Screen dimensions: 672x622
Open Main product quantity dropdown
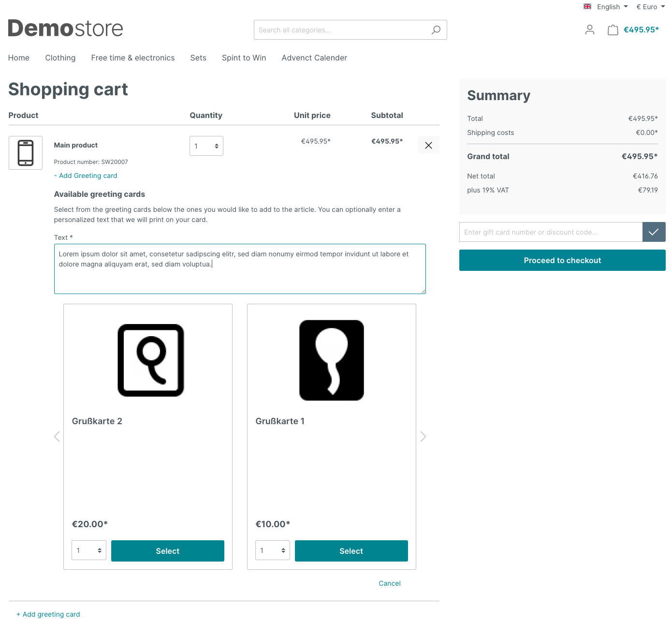point(206,146)
